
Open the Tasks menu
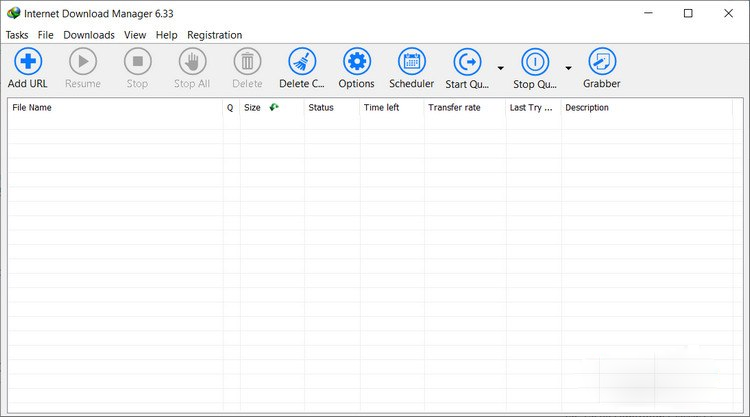pyautogui.click(x=17, y=35)
